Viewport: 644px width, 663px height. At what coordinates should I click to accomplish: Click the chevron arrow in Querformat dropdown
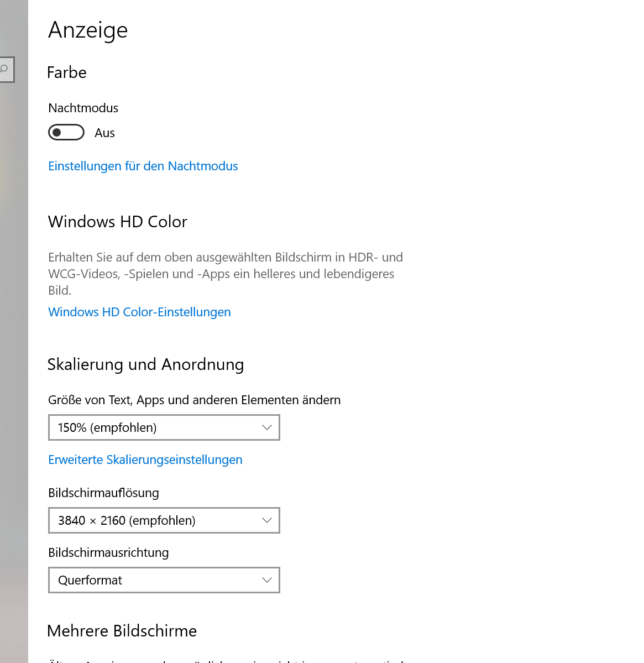tap(267, 580)
